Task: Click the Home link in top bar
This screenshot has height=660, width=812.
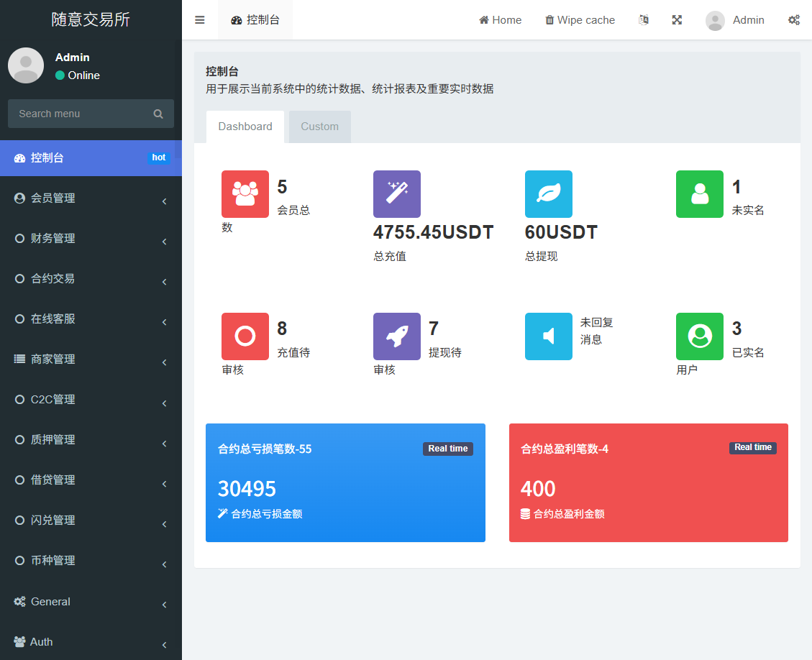Action: coord(501,20)
